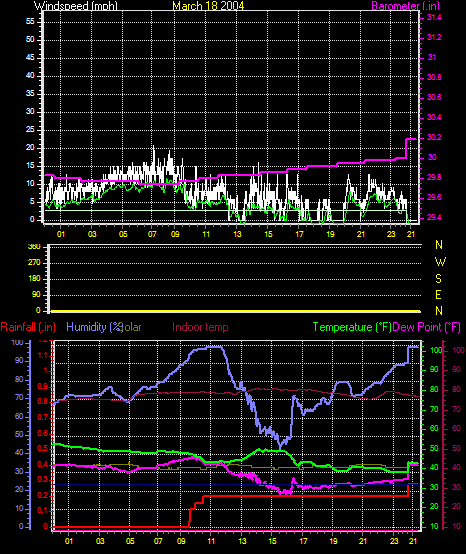The image size is (466, 554).
Task: Click the 270 degree mark on the direction axis
Action: [35, 263]
